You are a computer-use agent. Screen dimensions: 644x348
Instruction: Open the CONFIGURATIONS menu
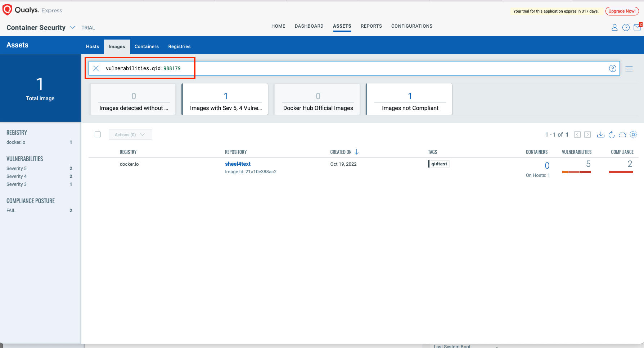click(412, 26)
